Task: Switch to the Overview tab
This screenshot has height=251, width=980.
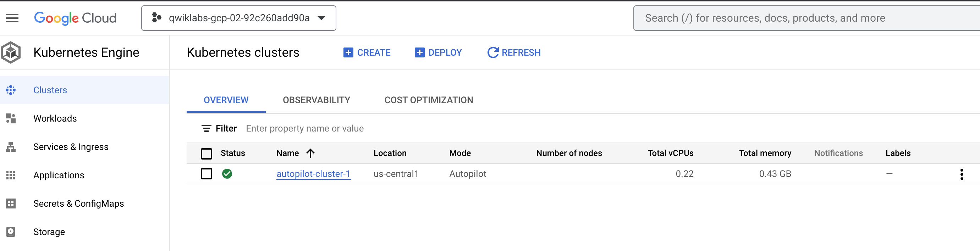Action: click(226, 100)
